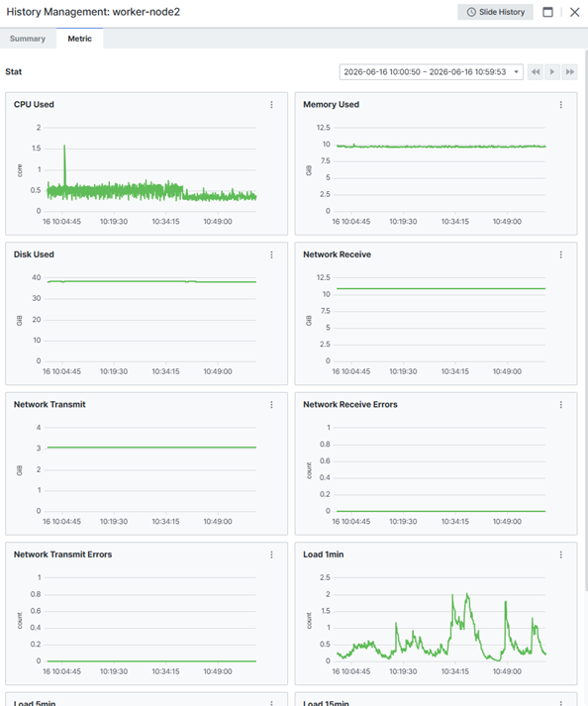Open the Network Receive chart kebab menu
The image size is (588, 706).
tap(561, 254)
